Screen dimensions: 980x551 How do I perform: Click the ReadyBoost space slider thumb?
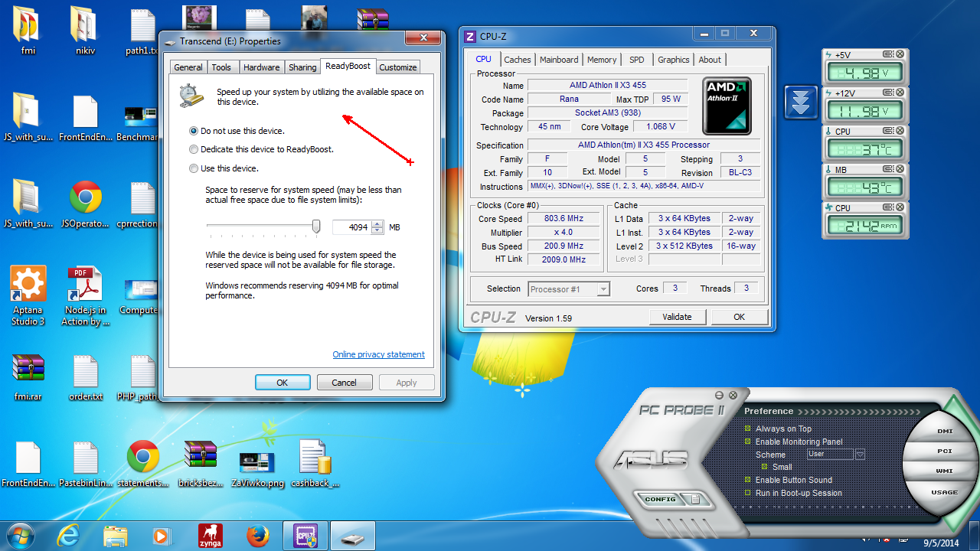tap(316, 227)
